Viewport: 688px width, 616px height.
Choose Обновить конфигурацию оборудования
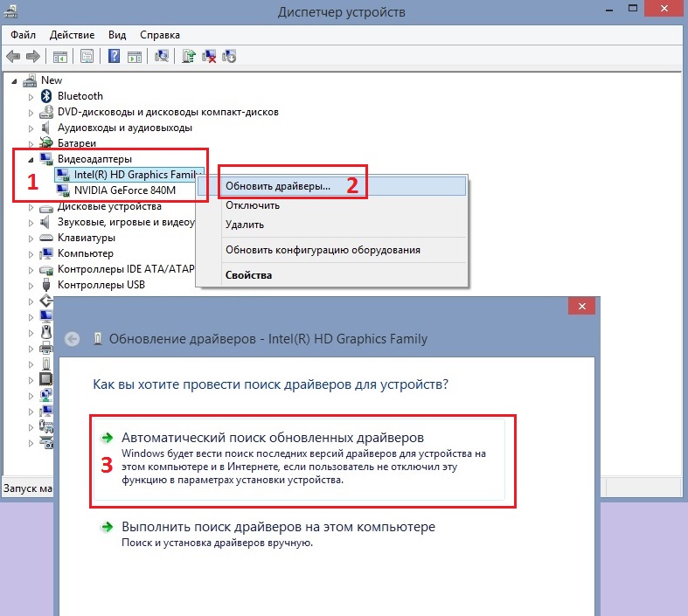(x=332, y=250)
